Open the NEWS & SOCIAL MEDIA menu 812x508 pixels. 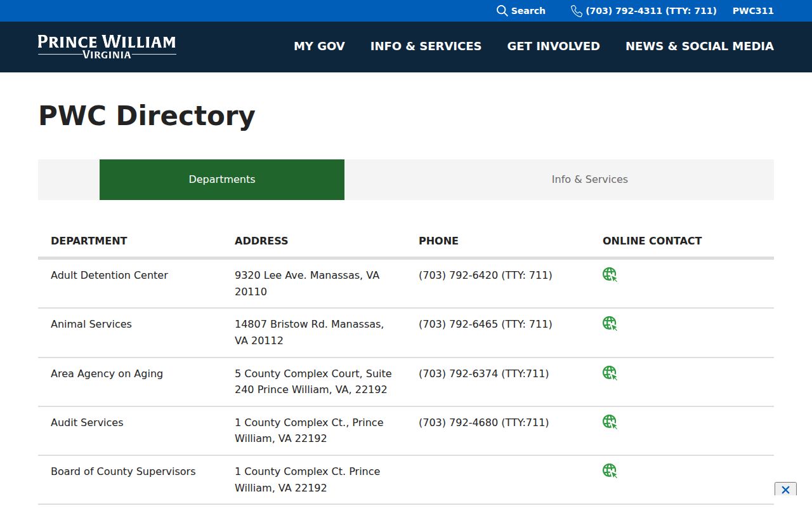click(x=700, y=46)
